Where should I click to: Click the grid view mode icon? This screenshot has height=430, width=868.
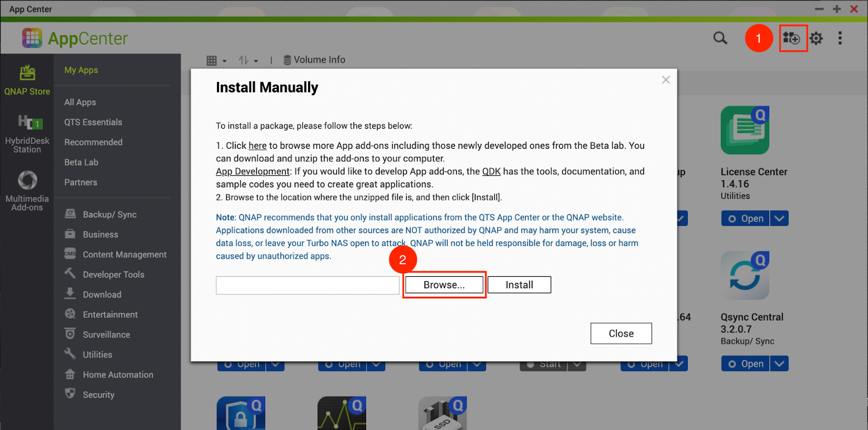[x=212, y=60]
